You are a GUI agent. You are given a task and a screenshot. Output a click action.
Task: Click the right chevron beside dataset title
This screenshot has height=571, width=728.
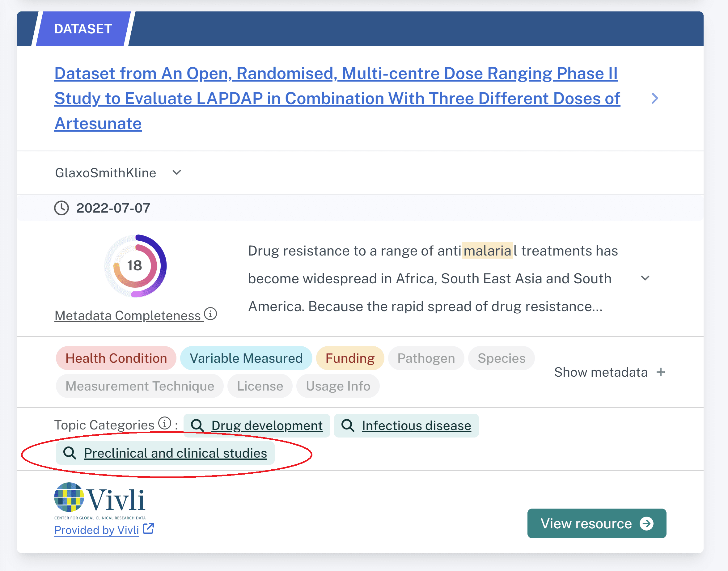tap(654, 98)
